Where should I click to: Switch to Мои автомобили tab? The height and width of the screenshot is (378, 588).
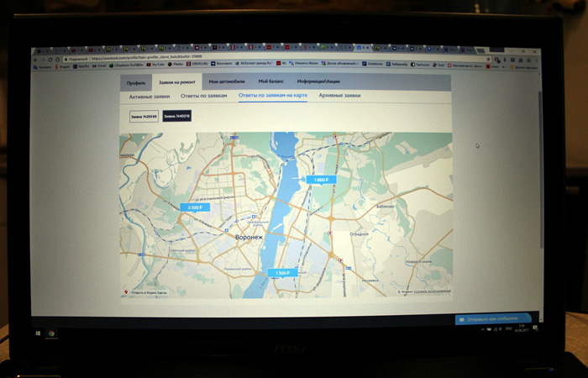[225, 81]
